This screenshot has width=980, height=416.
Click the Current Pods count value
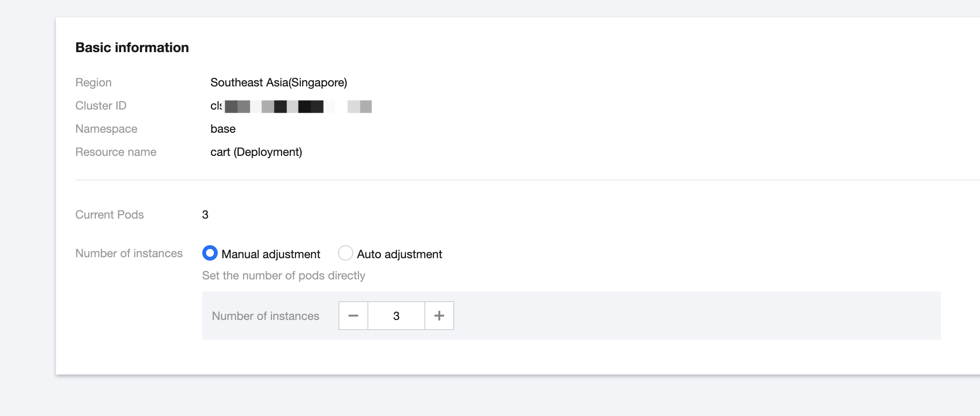(205, 215)
